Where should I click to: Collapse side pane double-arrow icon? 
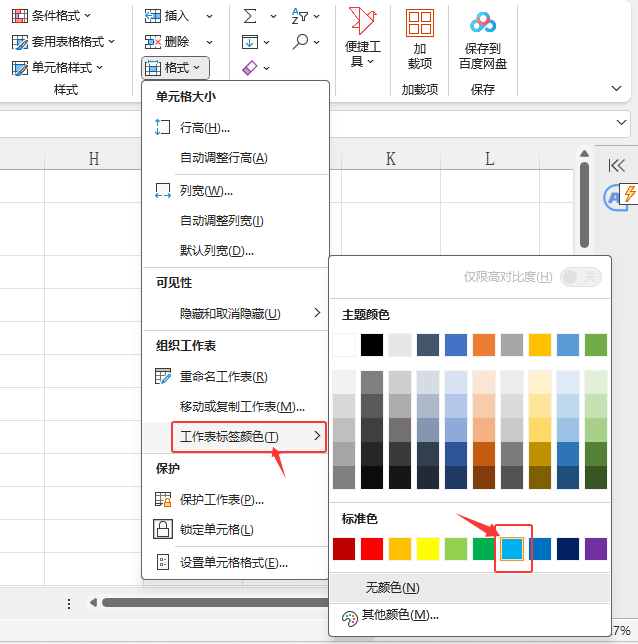click(617, 166)
